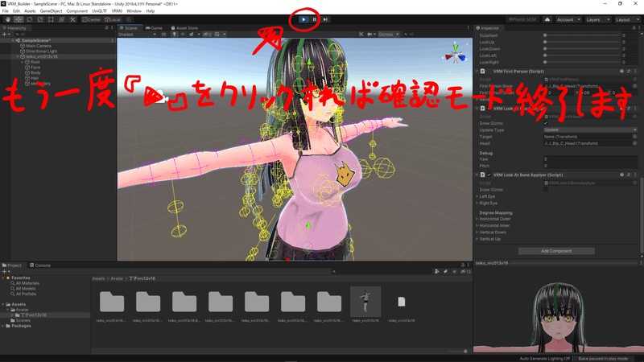
Task: Switch to the Game tab
Action: coord(154,28)
